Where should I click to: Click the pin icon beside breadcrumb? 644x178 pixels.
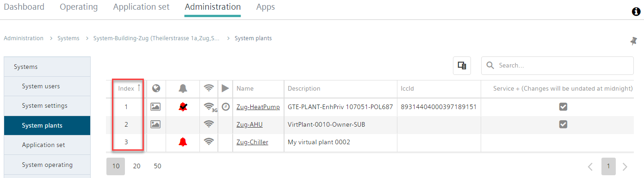coord(633,41)
